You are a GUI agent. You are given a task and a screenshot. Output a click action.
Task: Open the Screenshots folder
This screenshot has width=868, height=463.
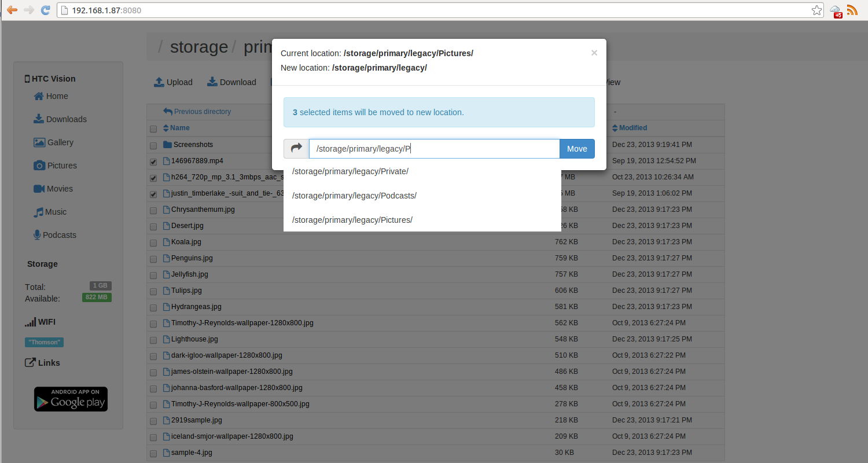tap(193, 145)
